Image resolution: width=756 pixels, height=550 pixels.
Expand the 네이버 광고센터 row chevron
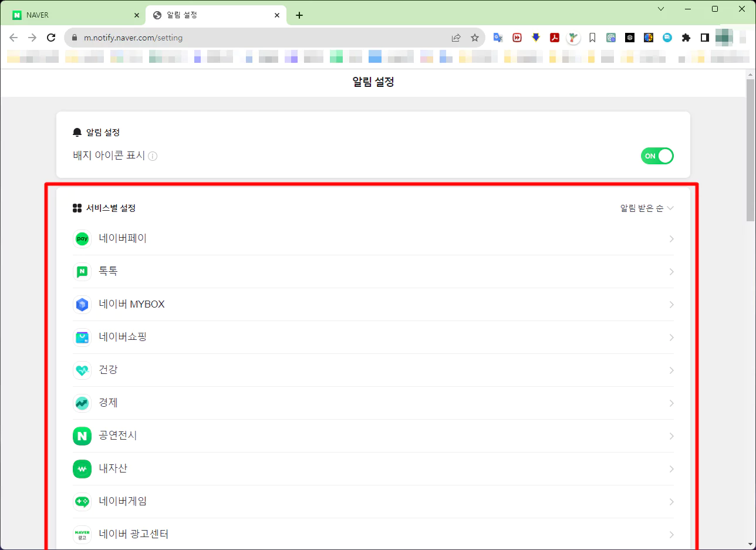[x=671, y=535]
